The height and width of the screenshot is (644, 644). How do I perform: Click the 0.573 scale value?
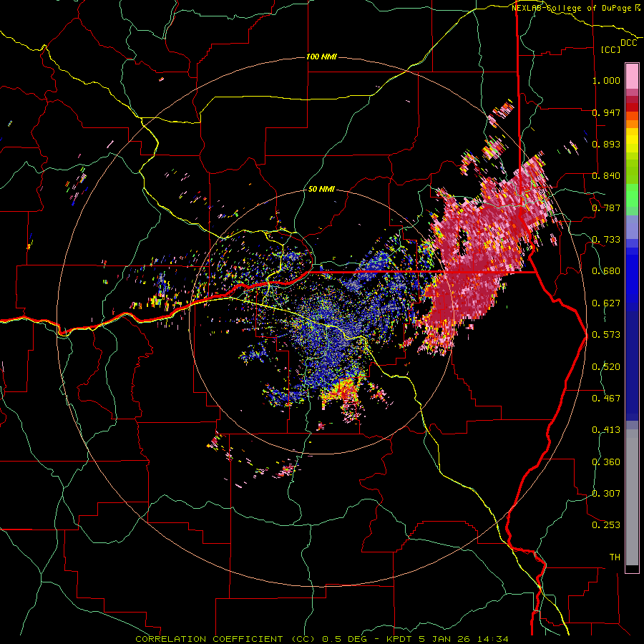click(606, 335)
